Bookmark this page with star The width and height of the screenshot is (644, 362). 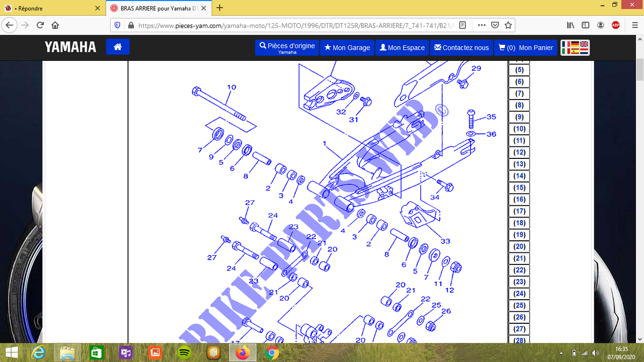[508, 25]
